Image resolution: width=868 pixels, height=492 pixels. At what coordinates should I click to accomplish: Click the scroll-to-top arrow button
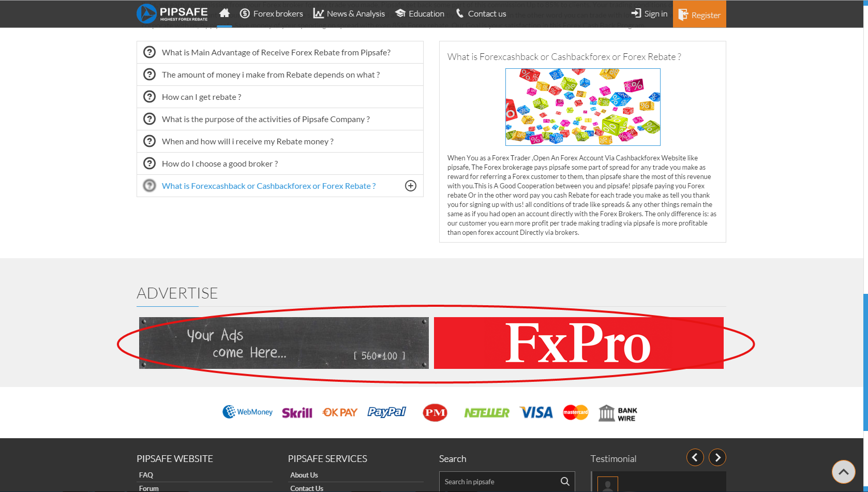click(844, 472)
